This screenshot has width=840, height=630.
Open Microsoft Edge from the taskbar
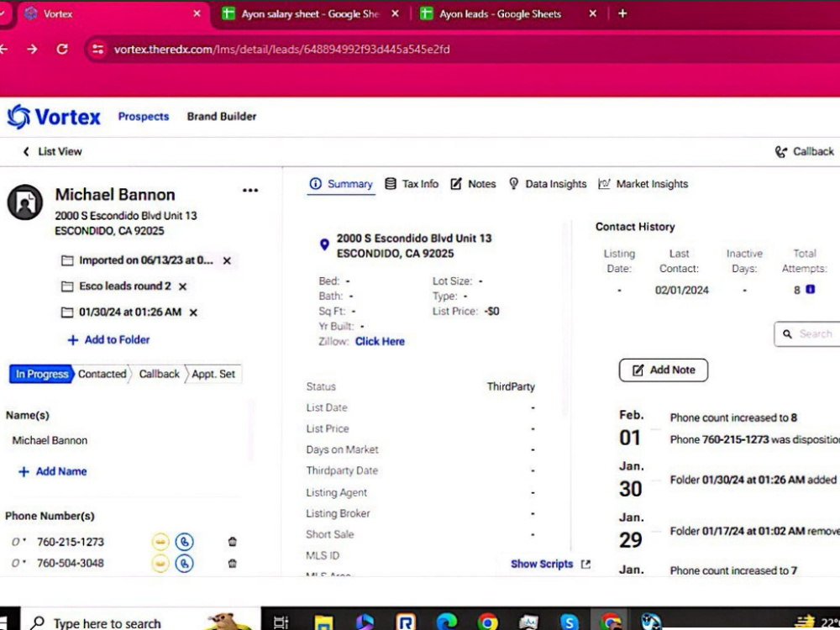pos(446,622)
